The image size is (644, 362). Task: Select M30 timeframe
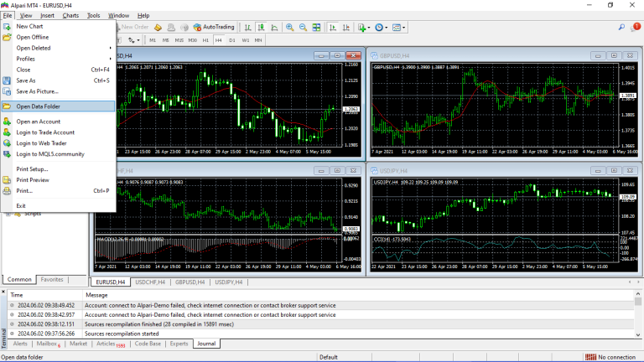pos(193,40)
